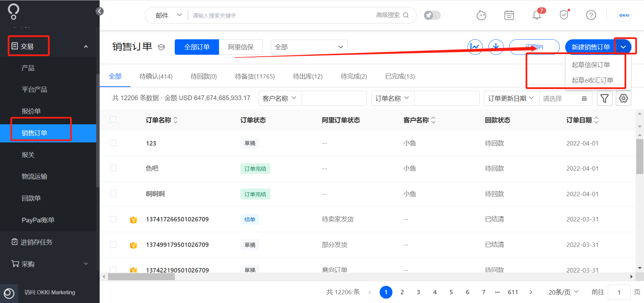Sort by 订单名称 column arrows
The height and width of the screenshot is (303, 644).
click(x=176, y=120)
